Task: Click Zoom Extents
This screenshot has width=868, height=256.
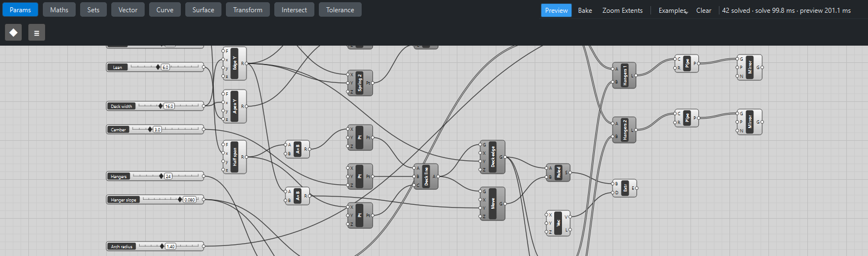Action: 622,11
